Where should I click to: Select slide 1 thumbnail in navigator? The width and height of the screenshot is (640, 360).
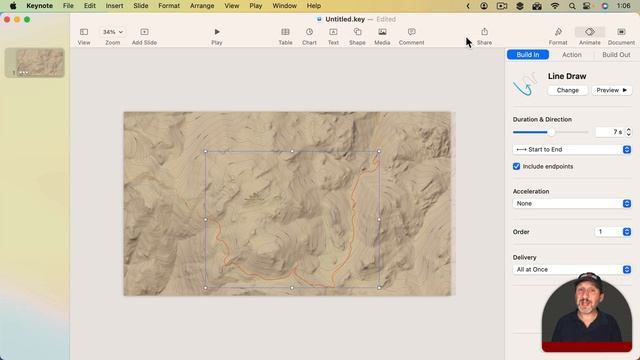(x=35, y=62)
